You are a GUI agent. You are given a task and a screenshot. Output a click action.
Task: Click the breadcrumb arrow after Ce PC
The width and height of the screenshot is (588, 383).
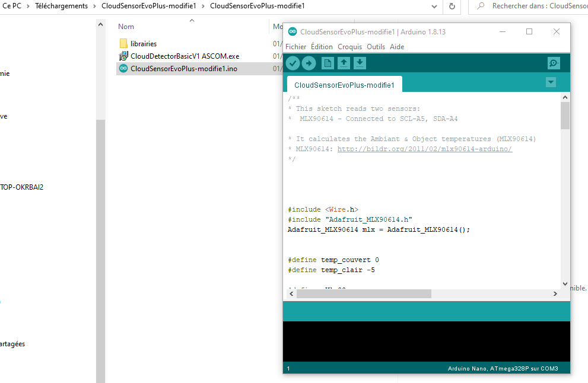click(x=28, y=7)
